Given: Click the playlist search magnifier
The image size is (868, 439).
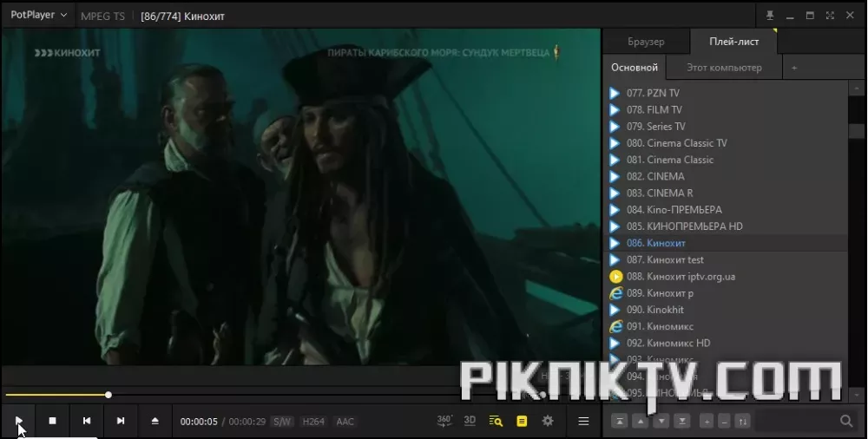Looking at the screenshot, I should tap(845, 422).
